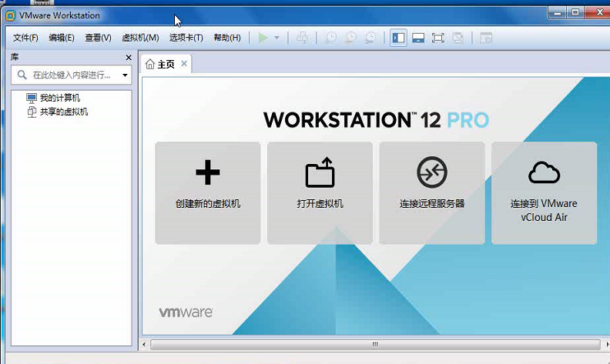Maximize the VMware Workstation window
Screen dimensions: 610x364
pyautogui.click(x=575, y=12)
